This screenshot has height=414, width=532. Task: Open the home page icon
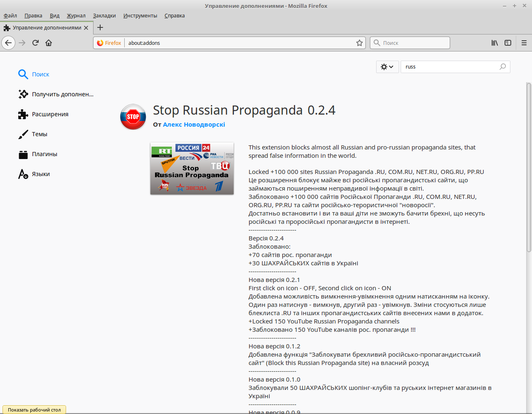(49, 43)
